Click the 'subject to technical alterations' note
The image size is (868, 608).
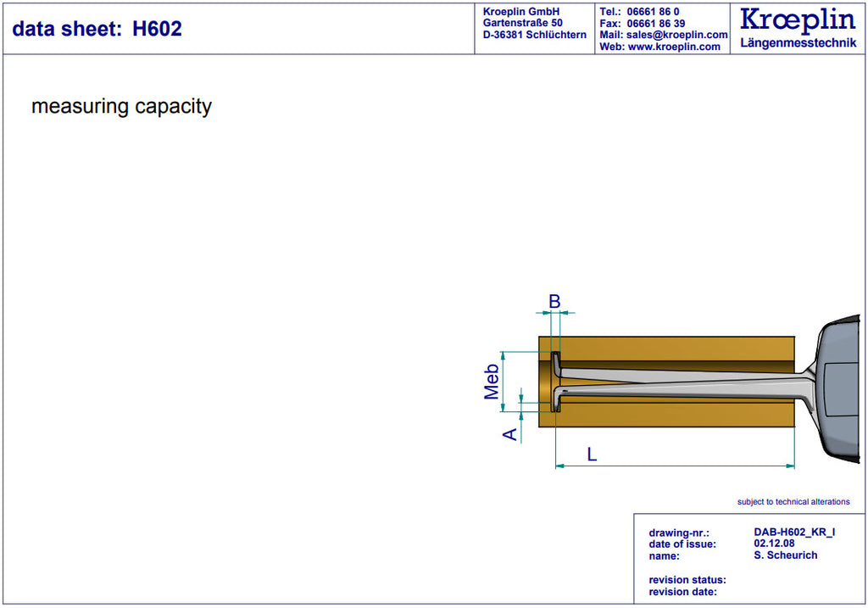pos(793,502)
